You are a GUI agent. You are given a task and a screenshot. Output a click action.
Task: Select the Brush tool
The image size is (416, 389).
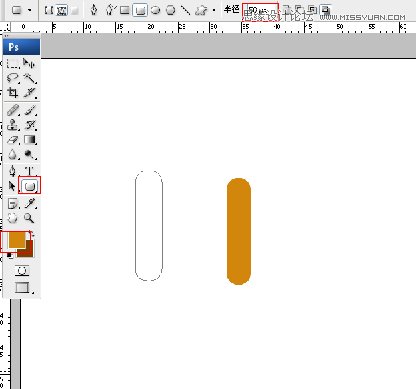point(30,110)
